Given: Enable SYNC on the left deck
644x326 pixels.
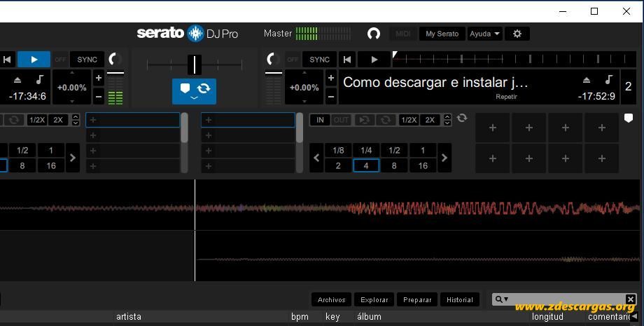Looking at the screenshot, I should (x=87, y=60).
